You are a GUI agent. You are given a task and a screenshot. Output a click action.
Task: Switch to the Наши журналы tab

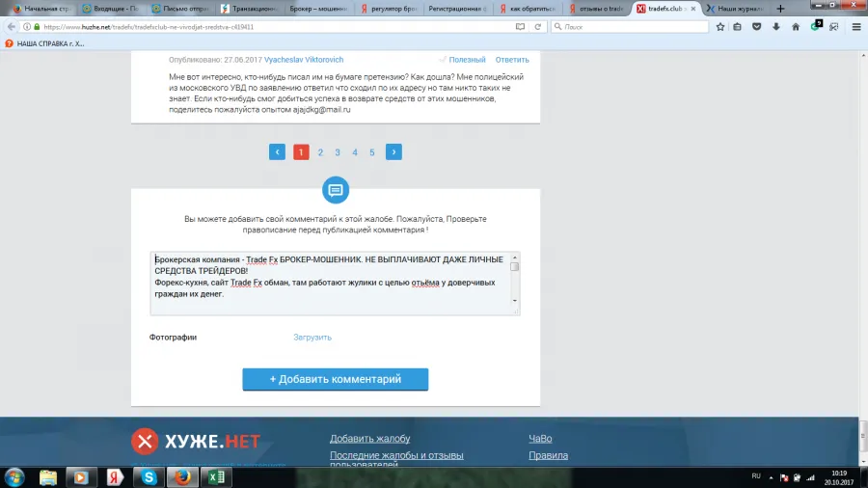(736, 9)
